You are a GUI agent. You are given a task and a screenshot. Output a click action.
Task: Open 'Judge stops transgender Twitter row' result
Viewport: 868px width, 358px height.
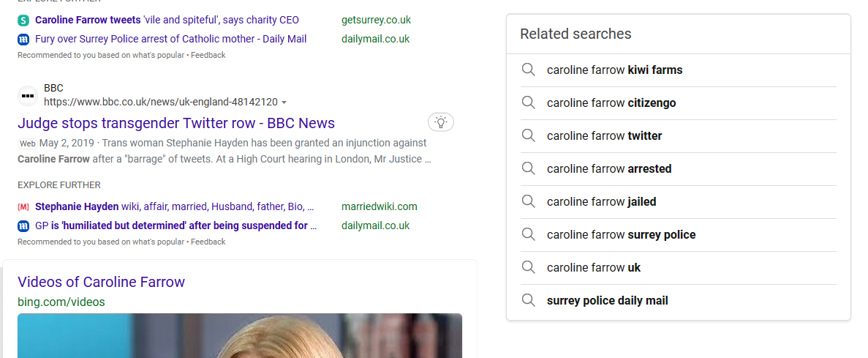(176, 122)
